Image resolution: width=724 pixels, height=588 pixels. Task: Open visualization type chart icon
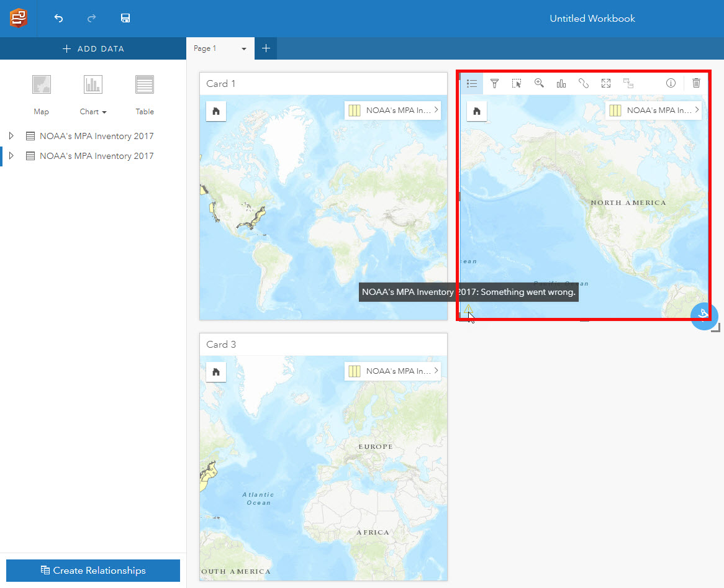(x=561, y=84)
